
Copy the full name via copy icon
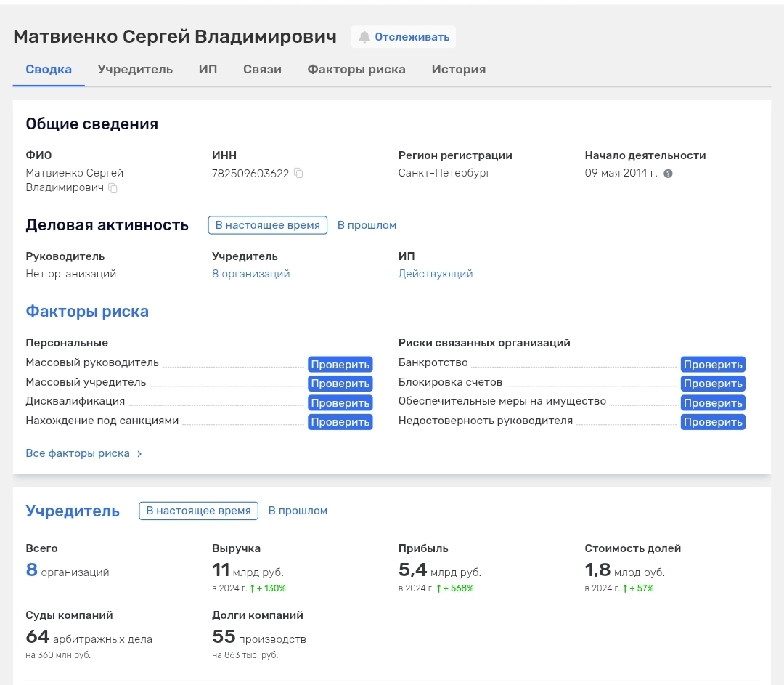(113, 188)
